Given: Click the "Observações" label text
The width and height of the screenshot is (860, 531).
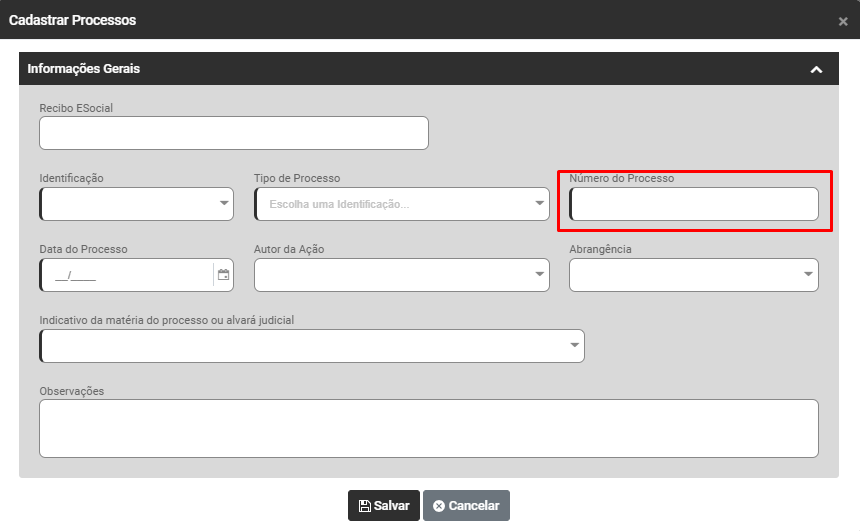Looking at the screenshot, I should [72, 391].
